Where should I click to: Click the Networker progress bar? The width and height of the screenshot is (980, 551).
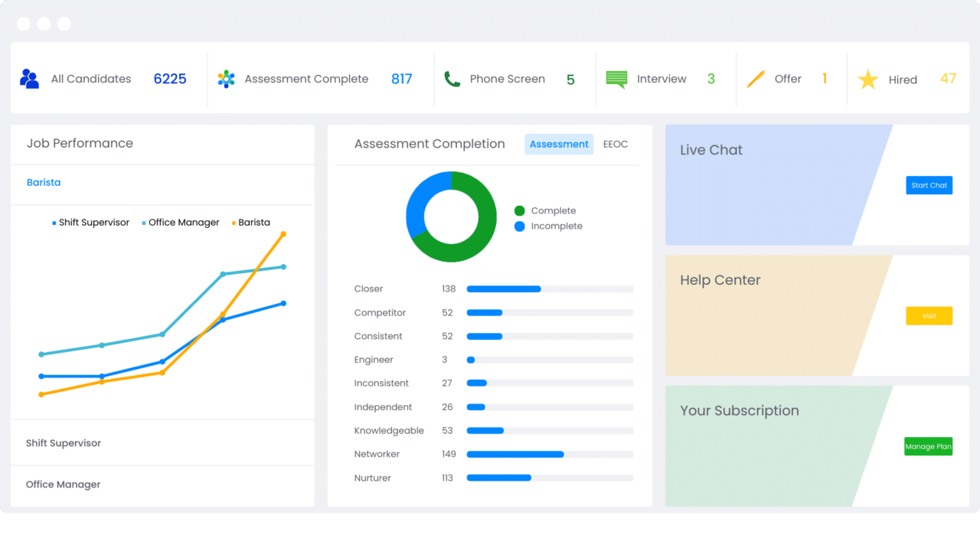(x=550, y=455)
